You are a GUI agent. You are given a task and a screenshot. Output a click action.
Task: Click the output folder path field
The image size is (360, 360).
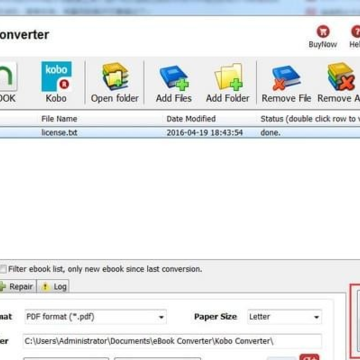(x=172, y=341)
